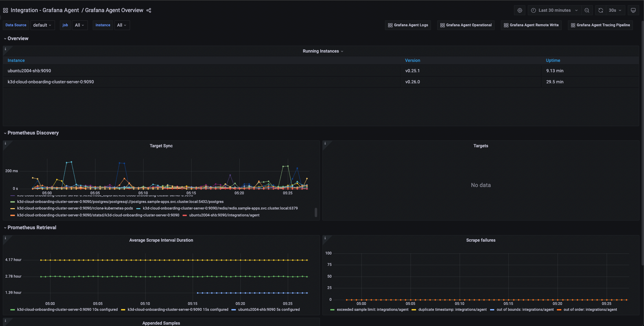
Task: Open the Last 30 minutes time picker
Action: coord(554,10)
